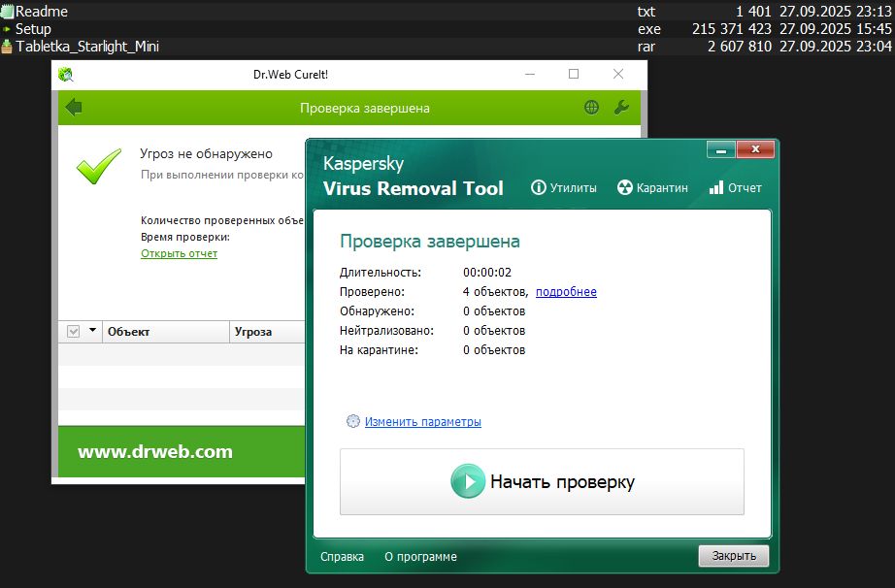Screen dimensions: 895x588
Task: Click the green back arrow in Dr.Web
Action: click(74, 108)
